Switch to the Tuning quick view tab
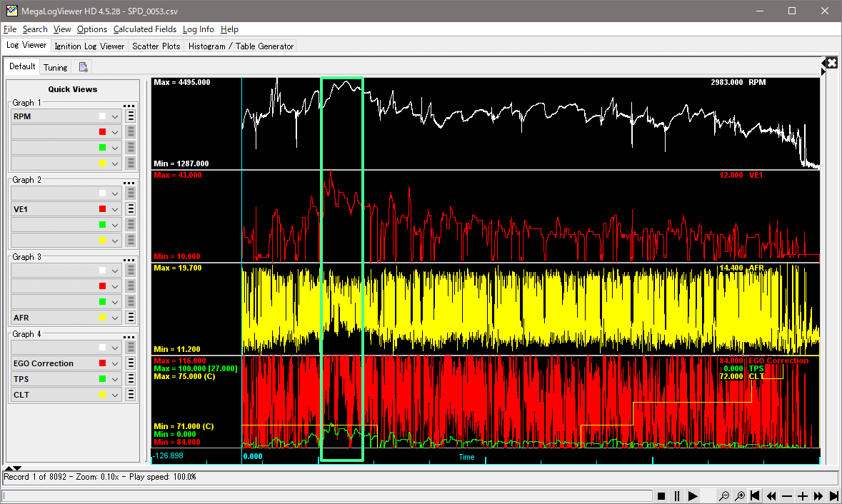The height and width of the screenshot is (504, 842). (x=55, y=67)
